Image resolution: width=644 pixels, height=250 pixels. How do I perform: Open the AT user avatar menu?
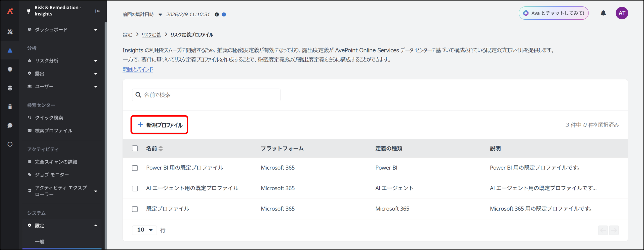(622, 13)
